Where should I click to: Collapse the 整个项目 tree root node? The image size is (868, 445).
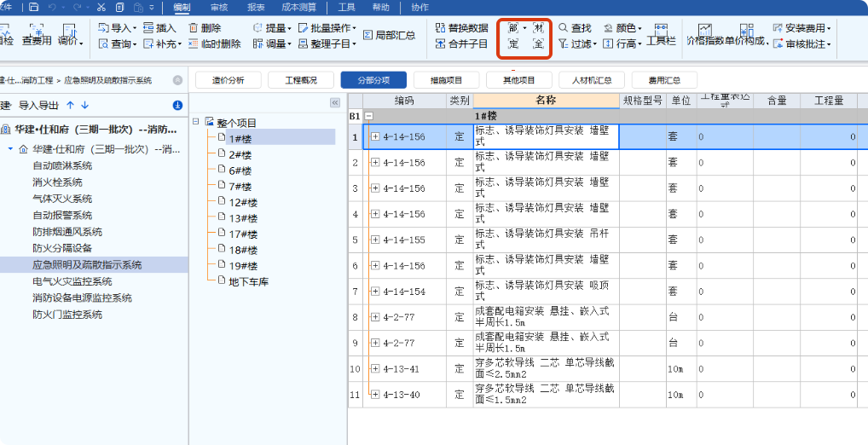[x=196, y=121]
